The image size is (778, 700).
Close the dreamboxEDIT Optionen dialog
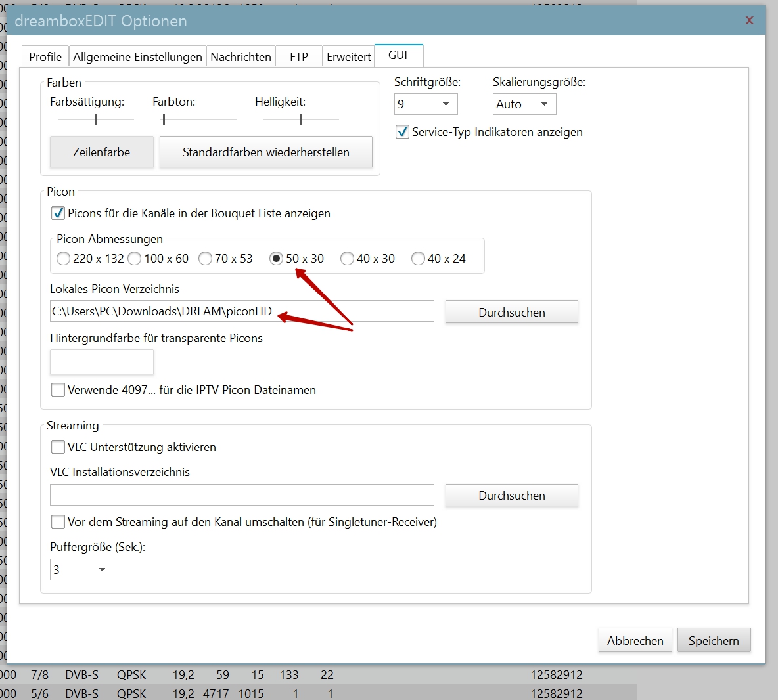749,20
